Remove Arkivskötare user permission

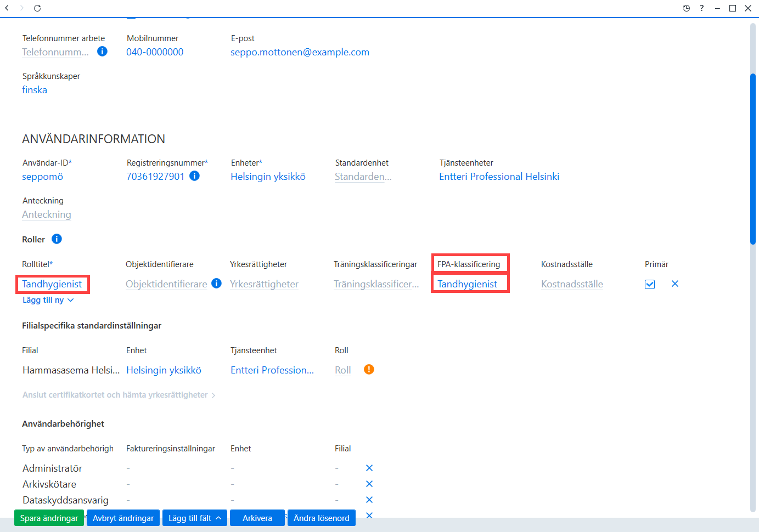point(369,484)
